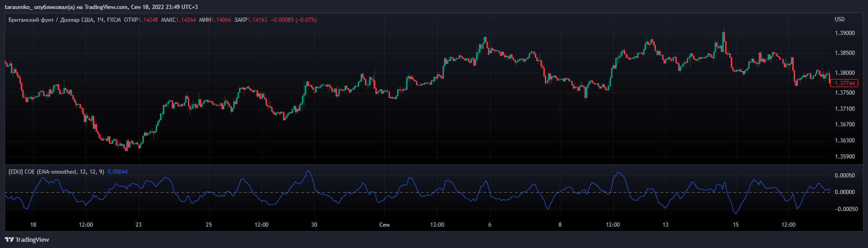Click the TradingView logo icon

point(9,239)
